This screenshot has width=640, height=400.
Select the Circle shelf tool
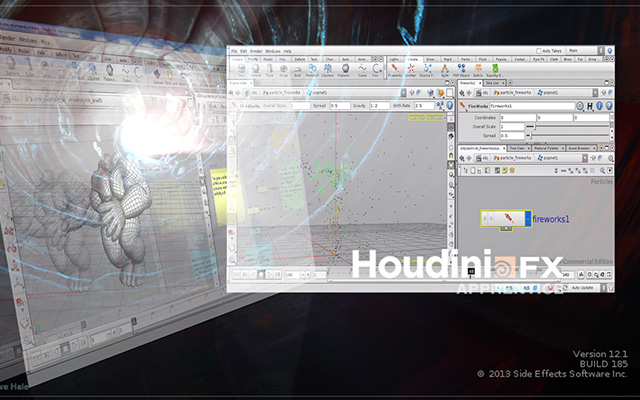[x=376, y=70]
